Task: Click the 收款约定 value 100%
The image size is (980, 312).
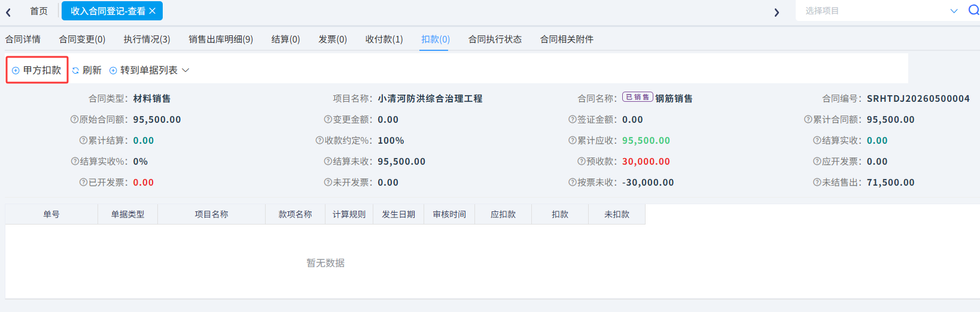Action: coord(391,140)
